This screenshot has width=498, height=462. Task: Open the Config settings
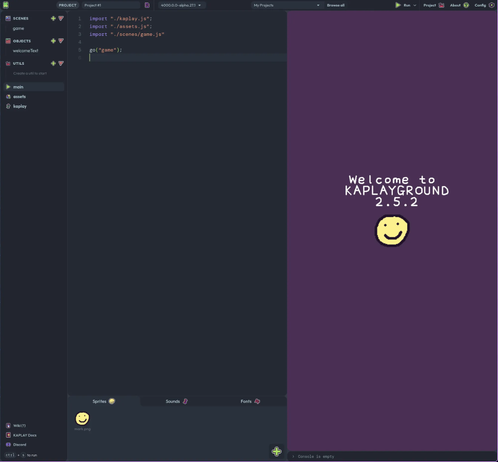point(484,5)
